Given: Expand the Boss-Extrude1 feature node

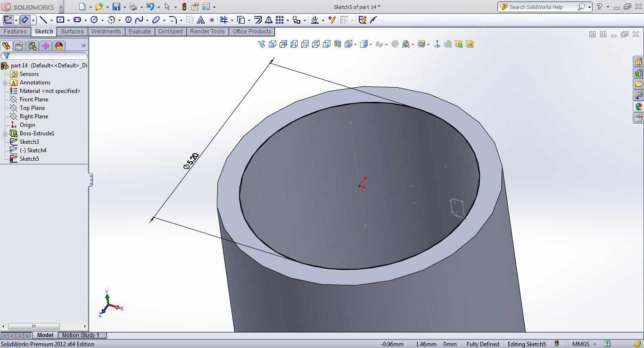Looking at the screenshot, I should [x=5, y=133].
